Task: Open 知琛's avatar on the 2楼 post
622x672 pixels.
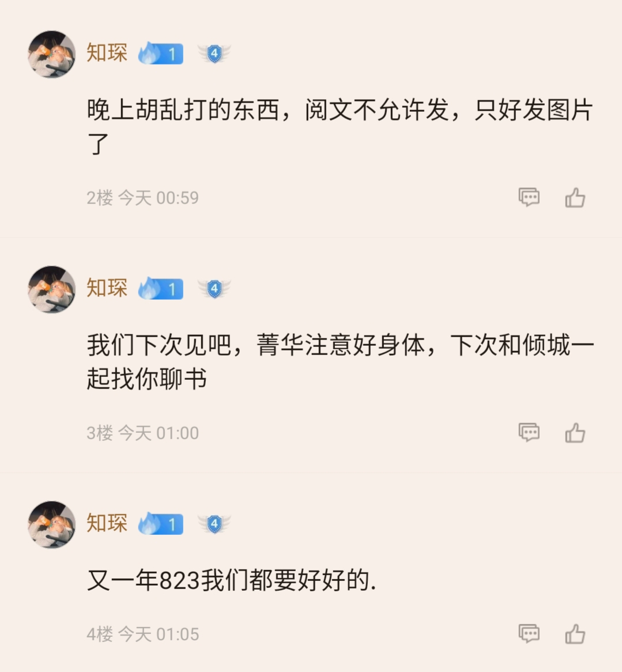Action: 52,54
